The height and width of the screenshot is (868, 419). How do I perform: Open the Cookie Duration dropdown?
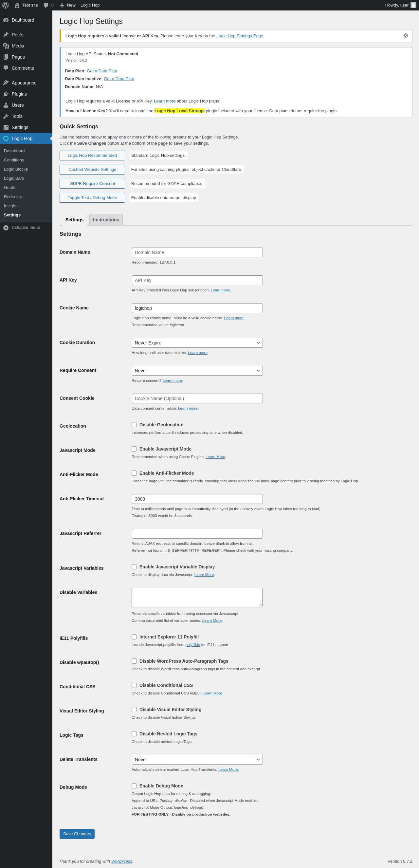pos(197,343)
